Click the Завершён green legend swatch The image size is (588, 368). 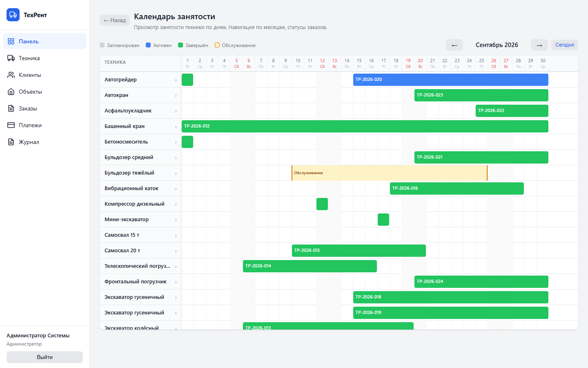pos(180,45)
